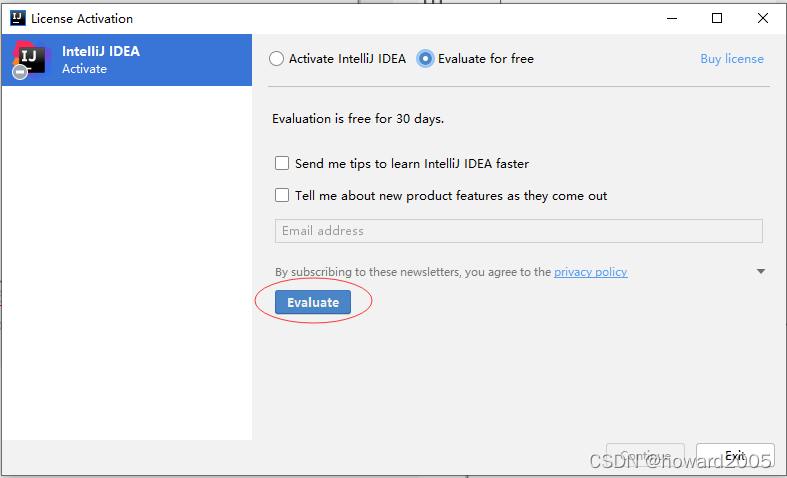Open the privacy policy link

coord(590,272)
